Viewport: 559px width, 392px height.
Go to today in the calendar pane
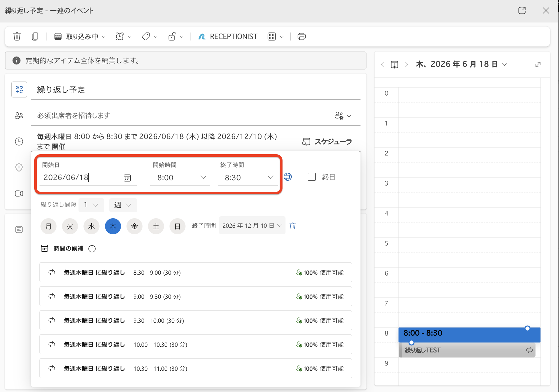point(394,64)
